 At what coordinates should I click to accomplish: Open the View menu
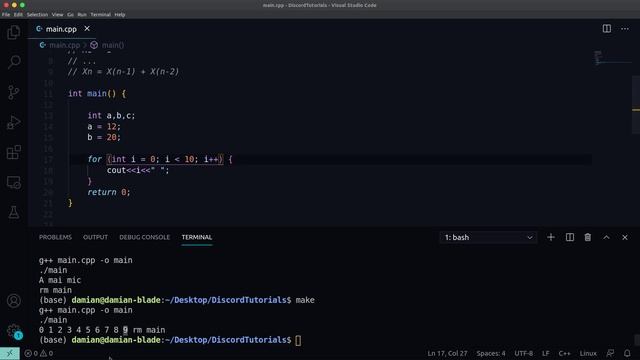57,14
